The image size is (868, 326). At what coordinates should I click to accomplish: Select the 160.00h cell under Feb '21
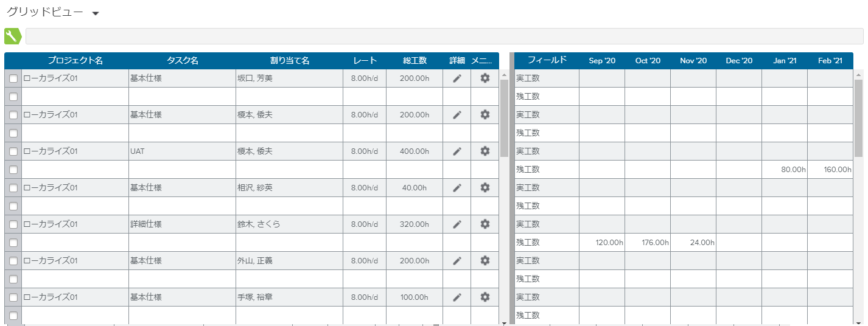[830, 170]
